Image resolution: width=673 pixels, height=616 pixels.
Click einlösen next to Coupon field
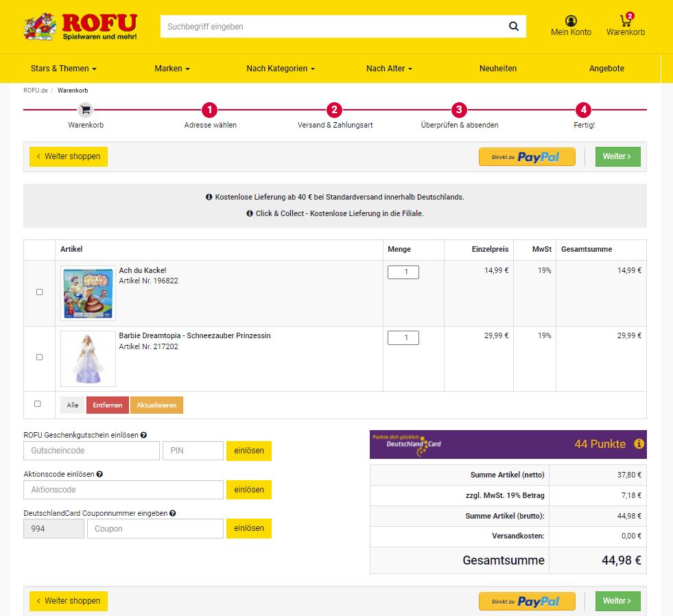249,528
